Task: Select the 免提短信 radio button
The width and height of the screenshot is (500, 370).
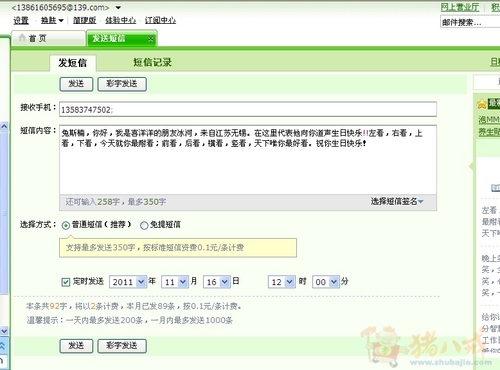Action: tap(144, 226)
